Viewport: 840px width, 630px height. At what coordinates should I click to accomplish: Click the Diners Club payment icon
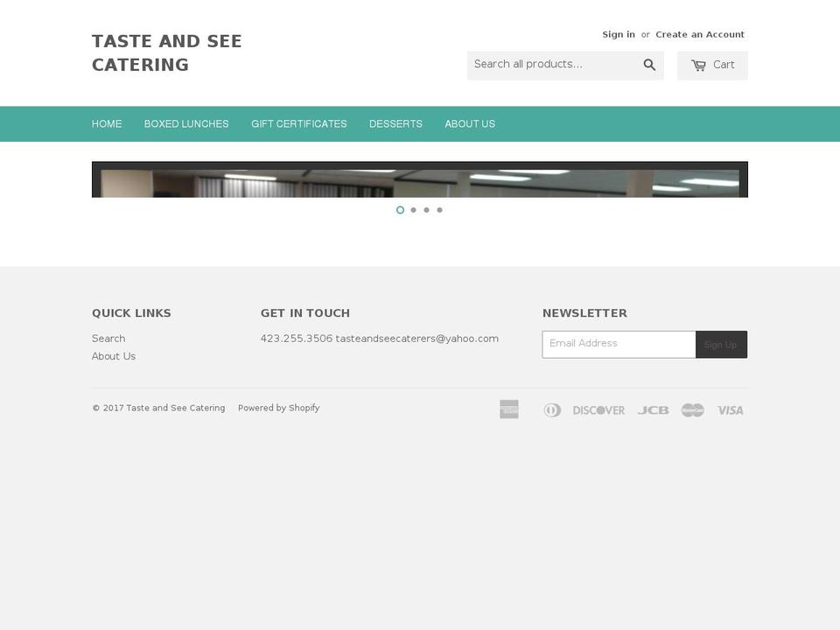(552, 410)
